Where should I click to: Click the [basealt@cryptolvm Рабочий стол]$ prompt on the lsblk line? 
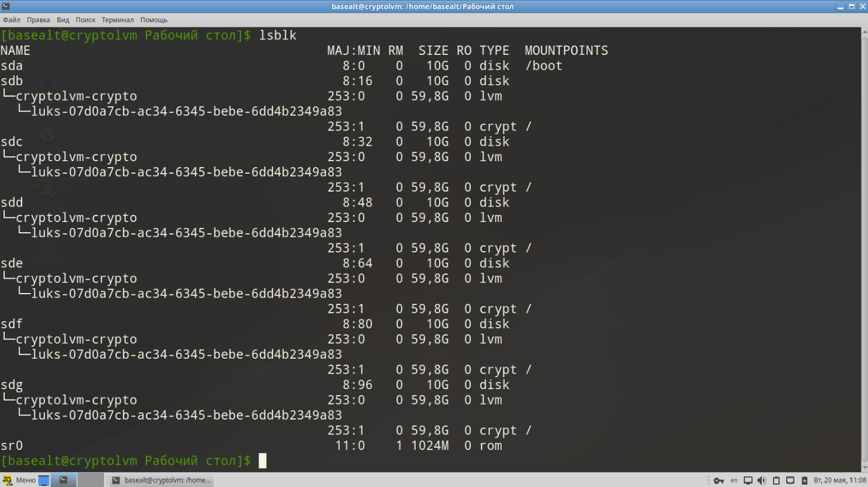126,35
